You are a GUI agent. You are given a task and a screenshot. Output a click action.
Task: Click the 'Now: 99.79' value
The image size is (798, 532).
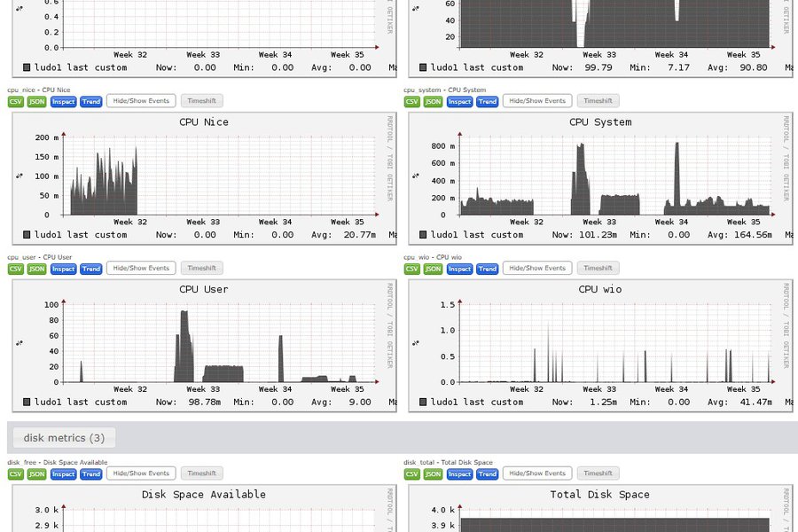pyautogui.click(x=583, y=67)
